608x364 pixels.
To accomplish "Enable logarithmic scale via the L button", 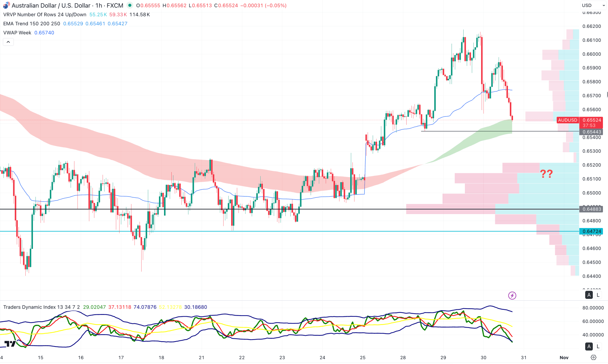I will 598,295.
